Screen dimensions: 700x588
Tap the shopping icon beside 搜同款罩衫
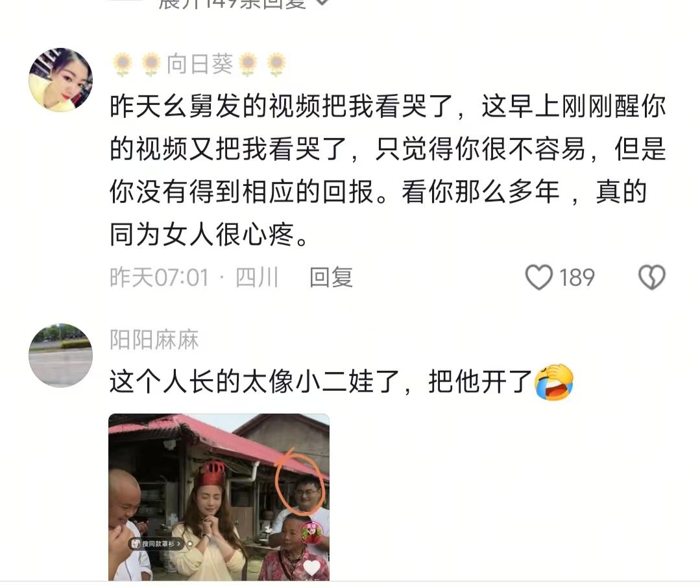[x=136, y=543]
